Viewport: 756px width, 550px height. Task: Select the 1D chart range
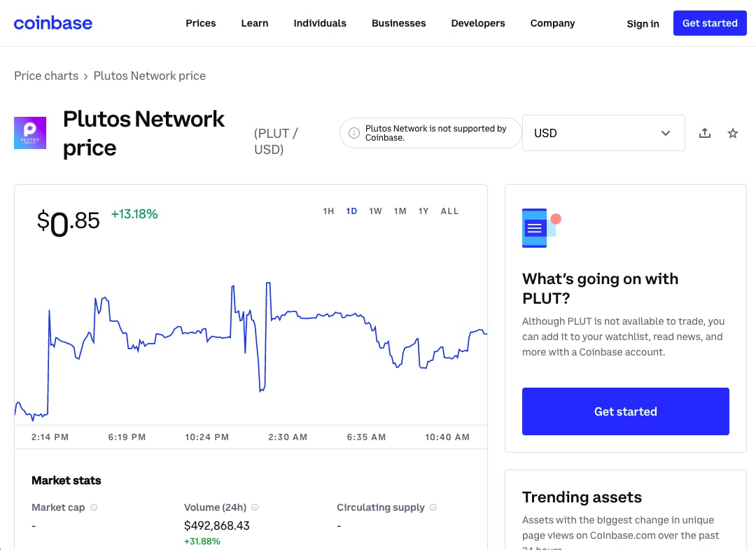[351, 211]
